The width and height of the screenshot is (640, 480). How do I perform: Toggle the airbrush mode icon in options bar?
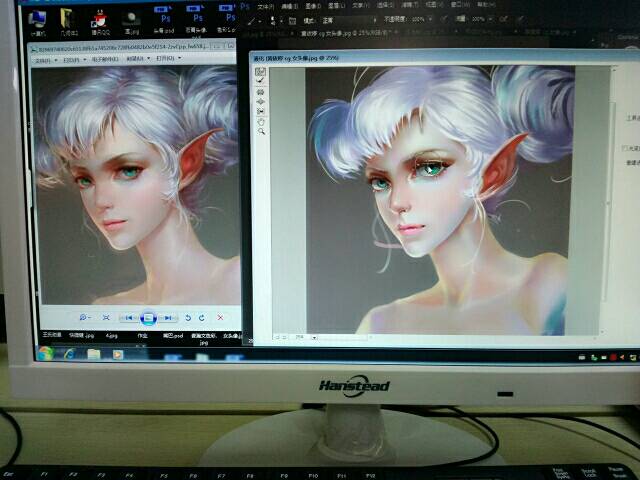504,19
